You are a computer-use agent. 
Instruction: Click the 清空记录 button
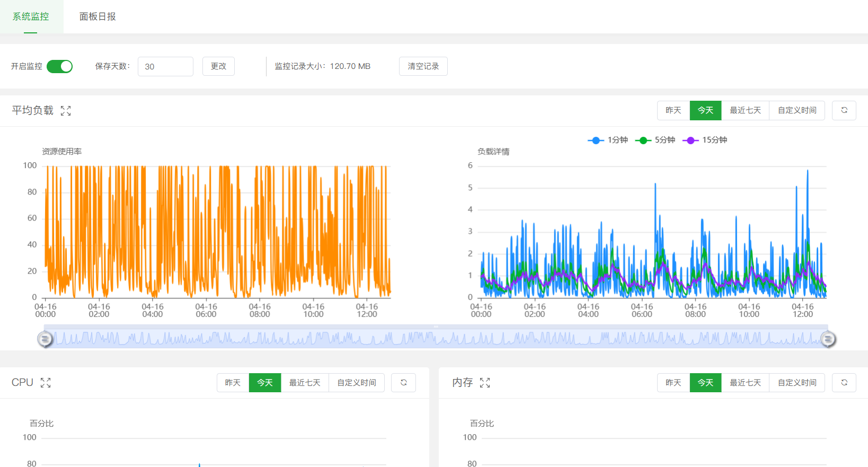click(x=423, y=66)
